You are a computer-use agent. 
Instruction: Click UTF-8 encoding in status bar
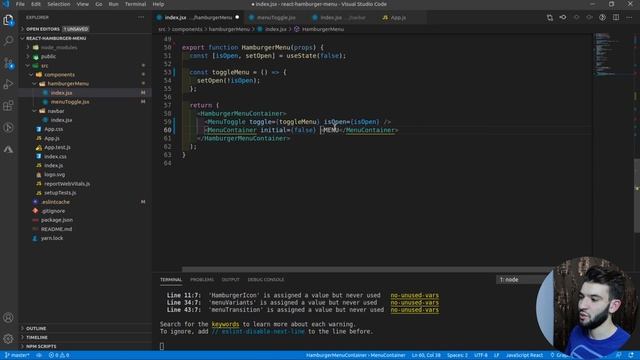click(x=481, y=355)
